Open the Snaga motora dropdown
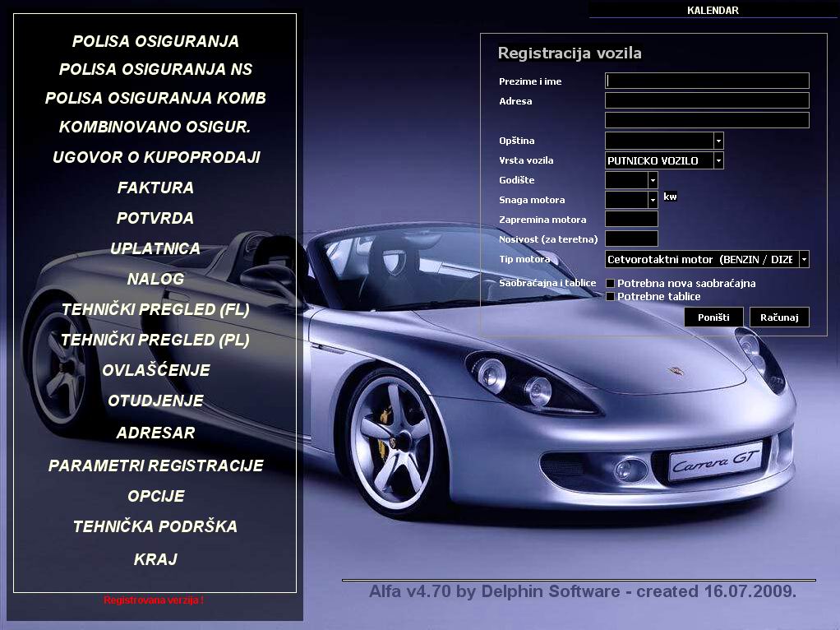This screenshot has width=840, height=630. point(653,200)
